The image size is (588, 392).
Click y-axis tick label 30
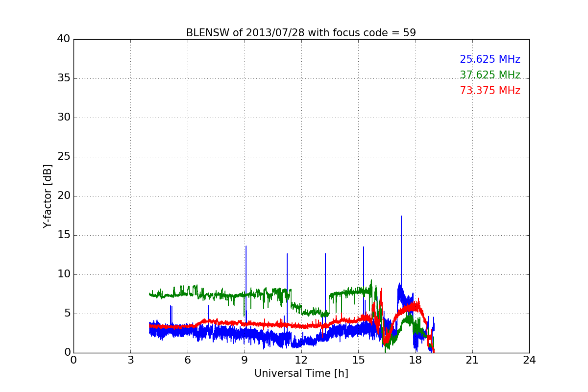64,118
